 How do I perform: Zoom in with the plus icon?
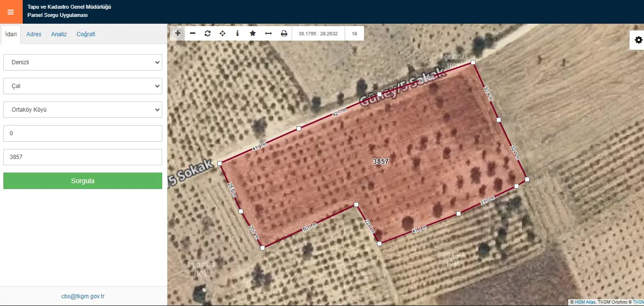click(178, 33)
